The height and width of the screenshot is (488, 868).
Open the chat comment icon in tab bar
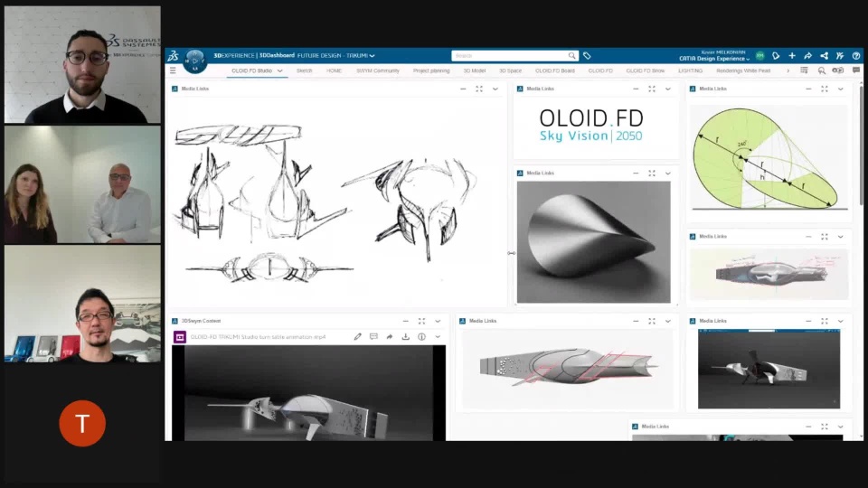856,70
